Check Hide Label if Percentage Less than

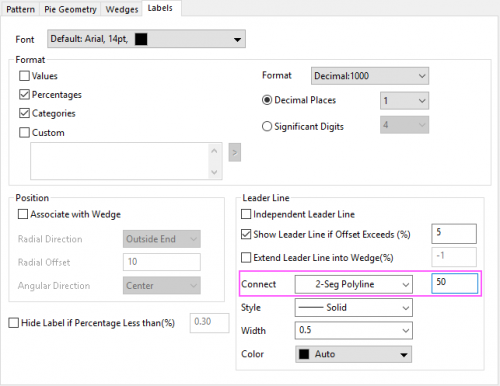[x=13, y=323]
